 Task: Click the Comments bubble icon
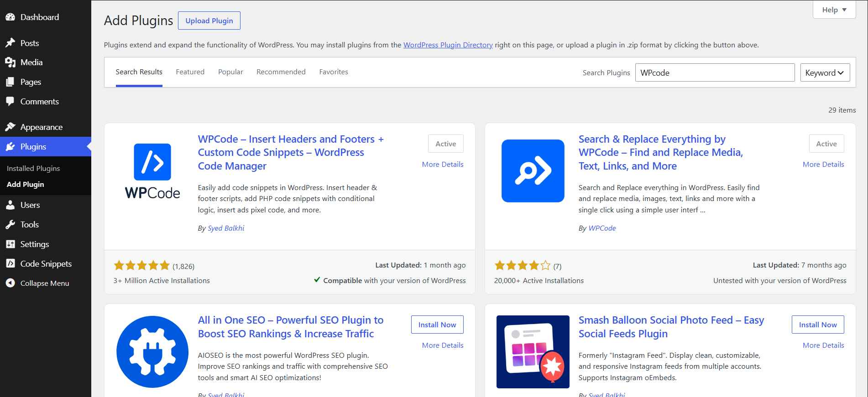[10, 102]
